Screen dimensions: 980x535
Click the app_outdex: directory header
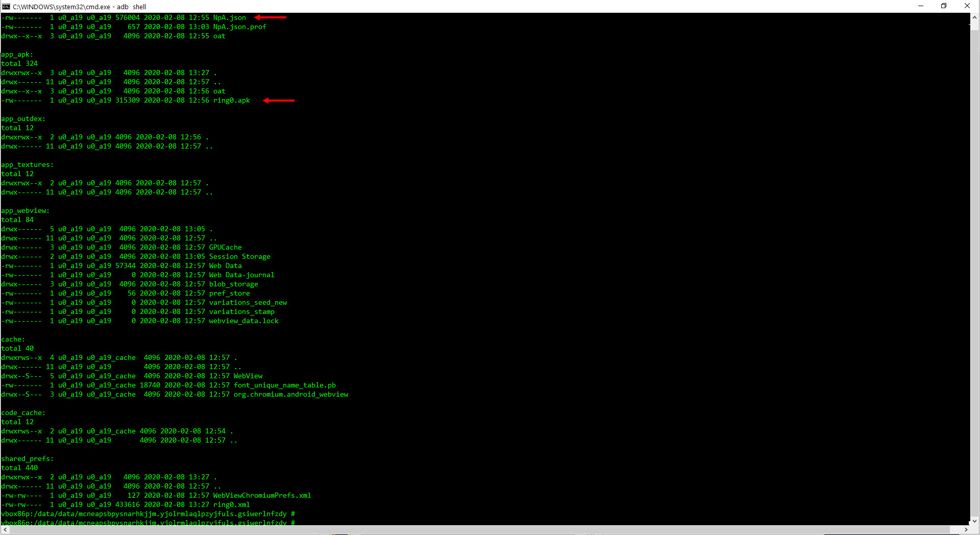[23, 119]
